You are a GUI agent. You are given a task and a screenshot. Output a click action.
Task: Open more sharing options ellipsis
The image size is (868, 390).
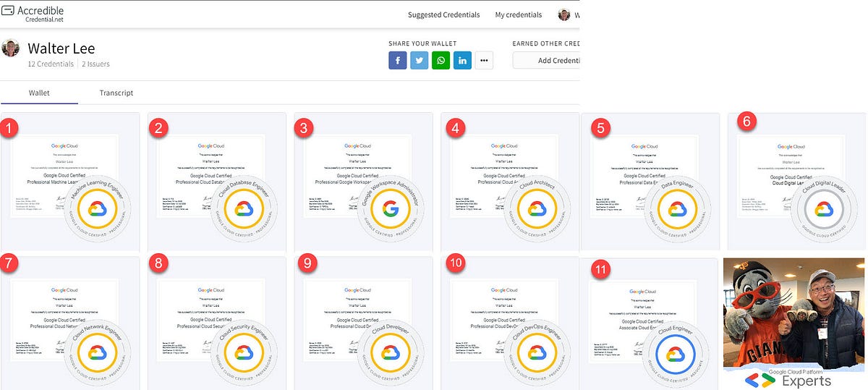click(x=484, y=60)
